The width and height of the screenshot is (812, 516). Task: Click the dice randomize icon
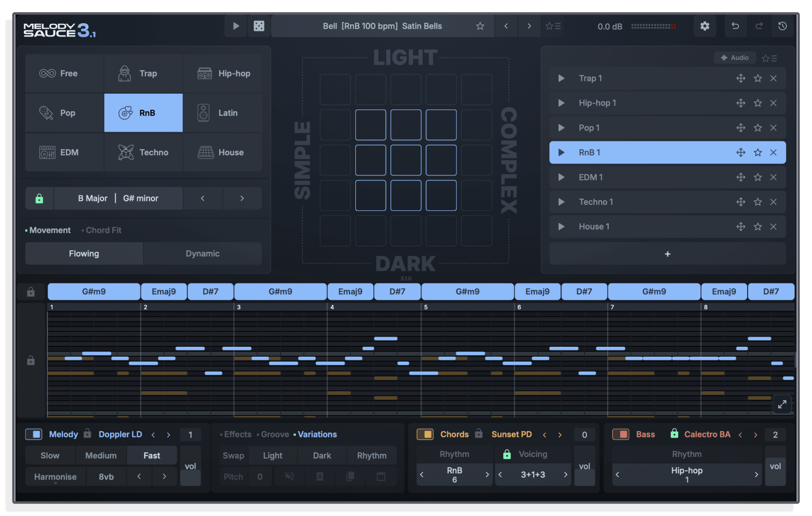pos(259,26)
